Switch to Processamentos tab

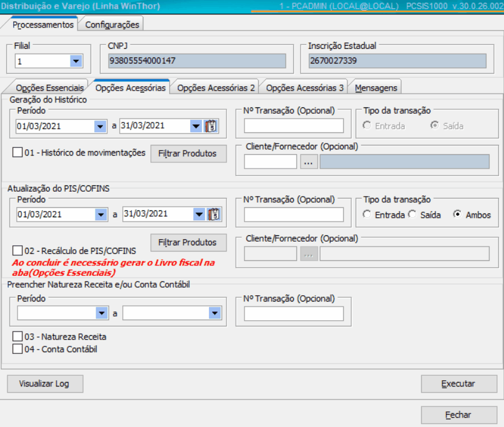click(x=43, y=25)
